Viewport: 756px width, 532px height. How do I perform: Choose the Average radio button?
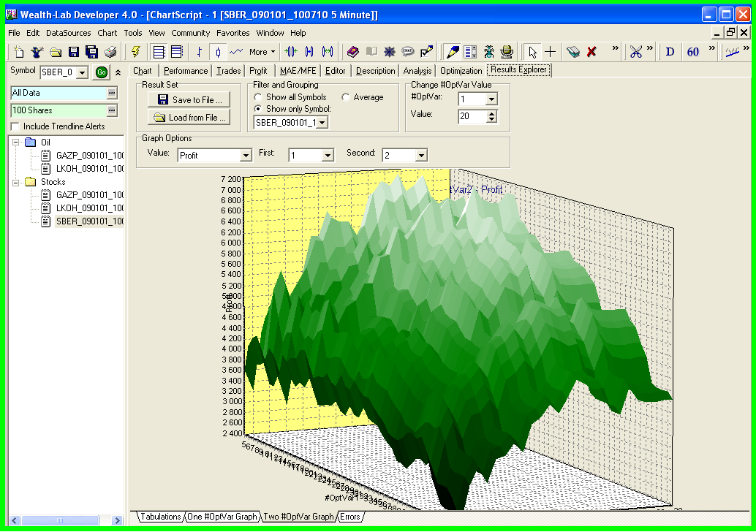[345, 97]
